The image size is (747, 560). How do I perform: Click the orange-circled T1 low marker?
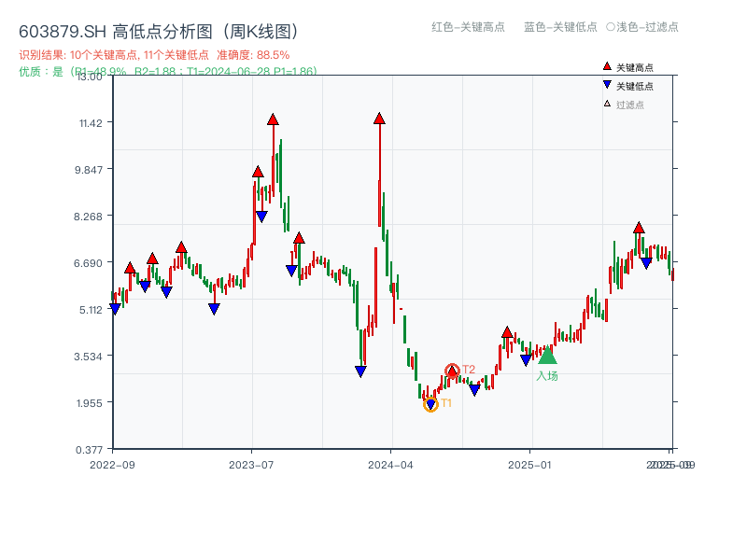[x=431, y=403]
